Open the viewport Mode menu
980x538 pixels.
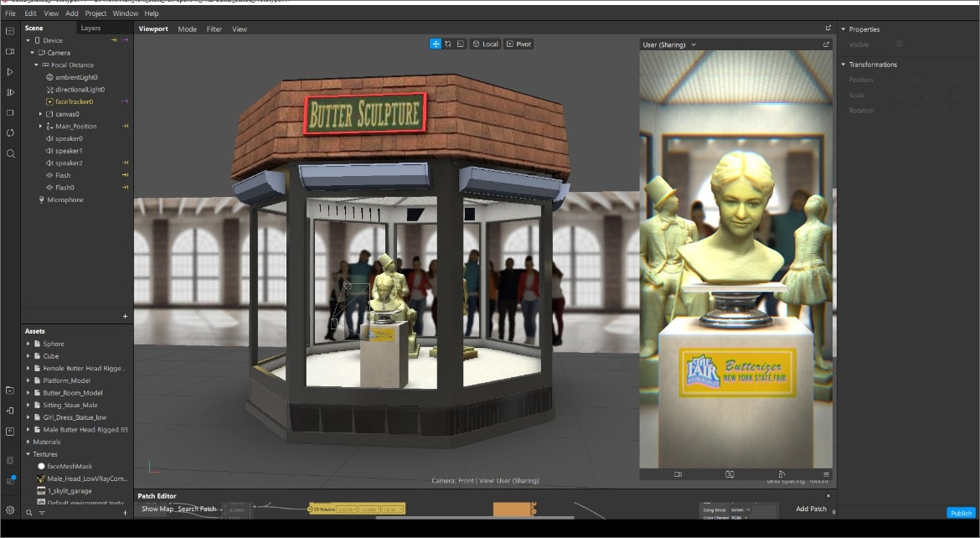[x=187, y=28]
